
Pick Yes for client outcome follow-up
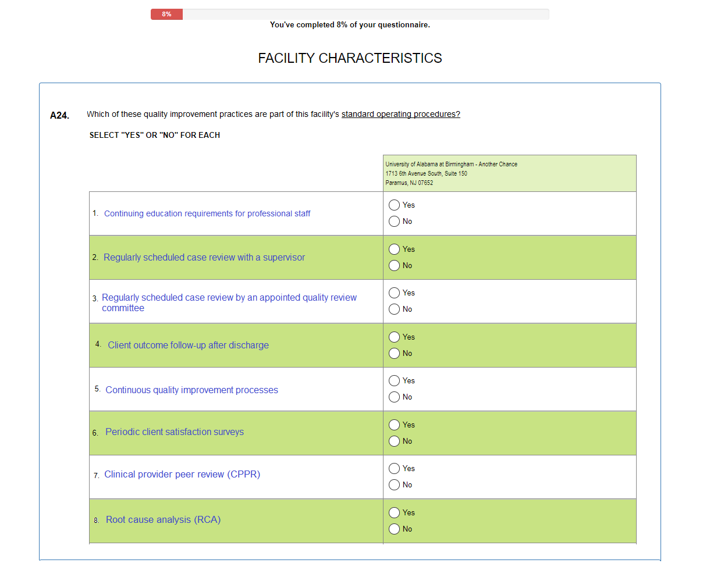(394, 337)
